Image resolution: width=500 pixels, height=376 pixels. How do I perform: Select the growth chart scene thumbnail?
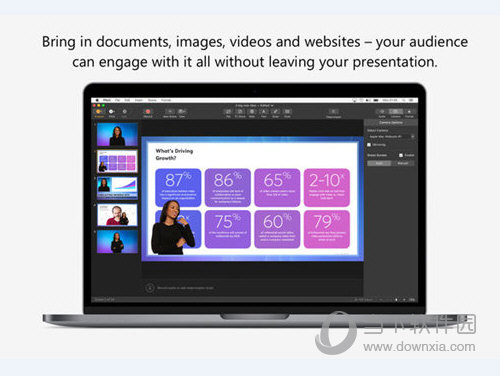pos(117,188)
